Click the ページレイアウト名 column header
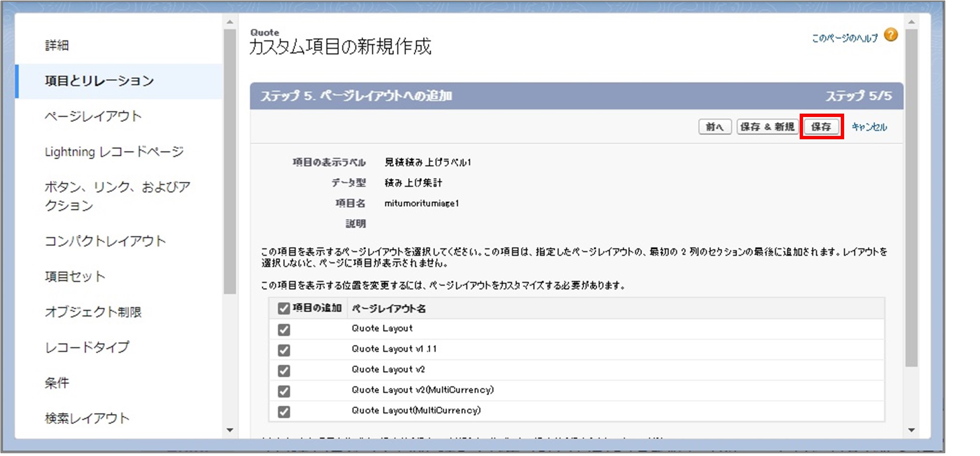Screen dimensions: 980x456 [389, 309]
